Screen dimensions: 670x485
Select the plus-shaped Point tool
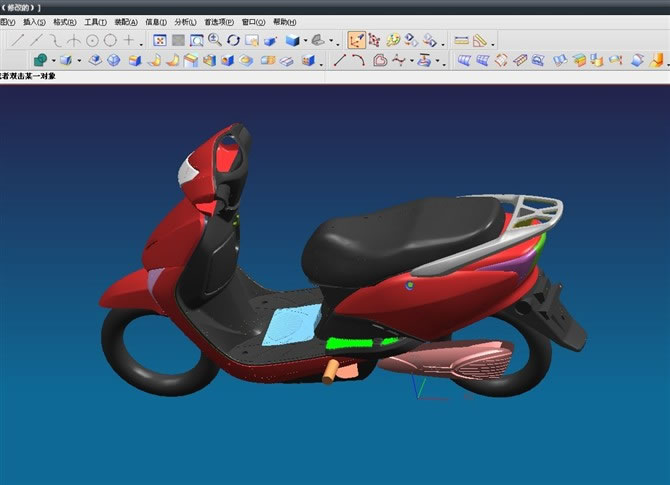pyautogui.click(x=128, y=41)
